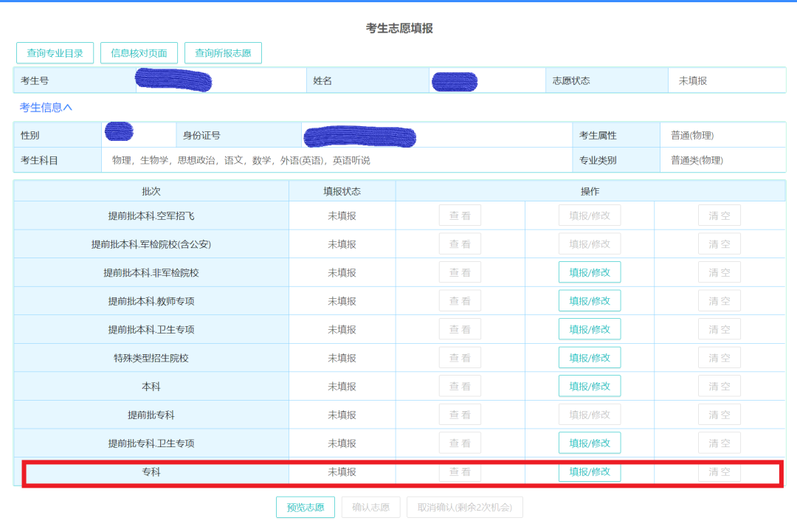
Task: Click the 确认志愿 button
Action: click(x=371, y=507)
